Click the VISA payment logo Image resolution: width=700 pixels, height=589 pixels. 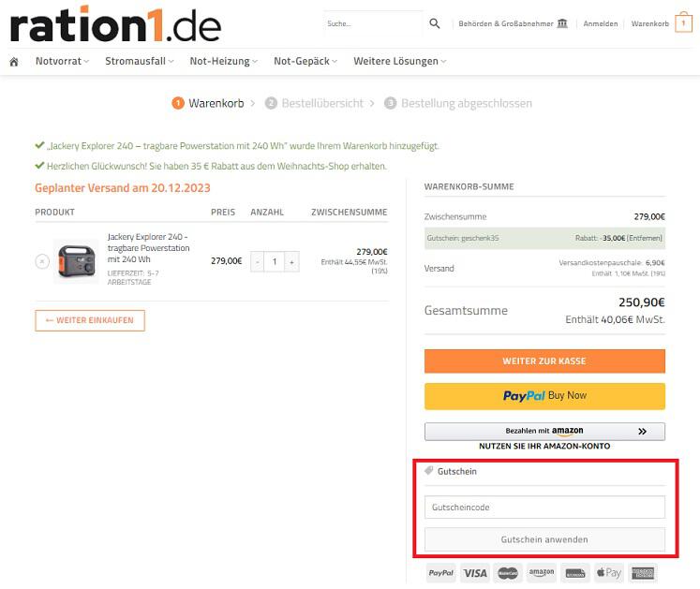click(x=474, y=573)
